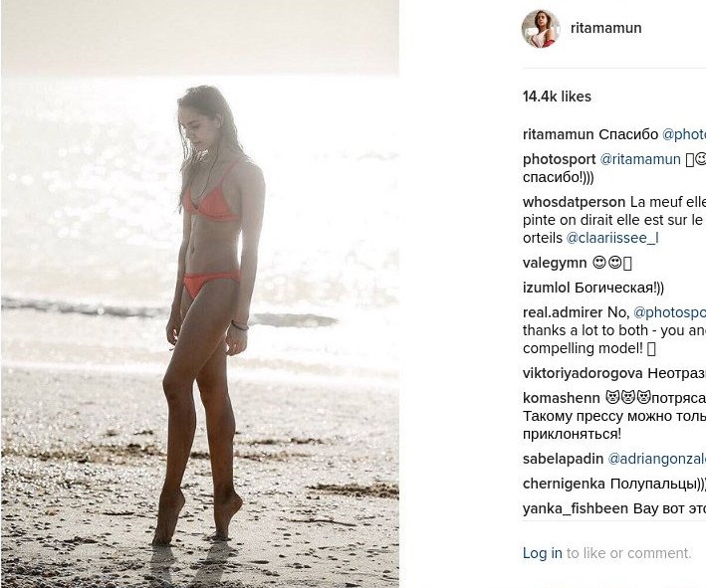The image size is (706, 588).
Task: Visit izumlol profile from comments
Action: click(x=546, y=288)
